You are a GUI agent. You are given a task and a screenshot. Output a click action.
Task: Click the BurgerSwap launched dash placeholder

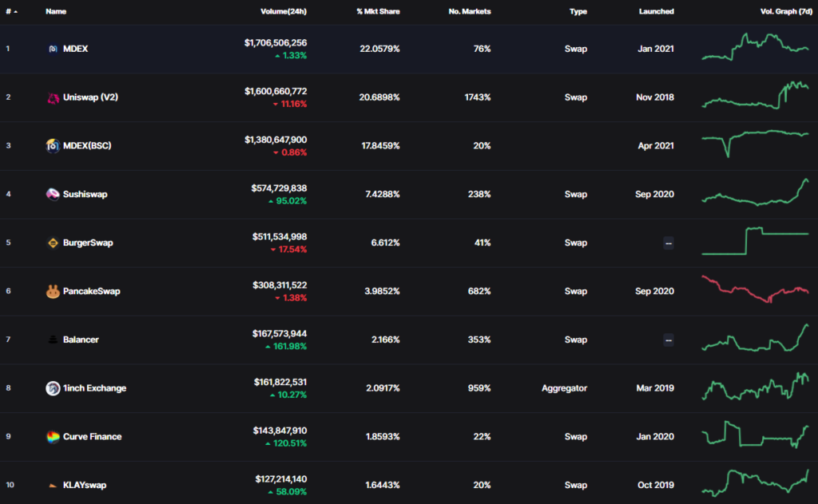(x=669, y=243)
